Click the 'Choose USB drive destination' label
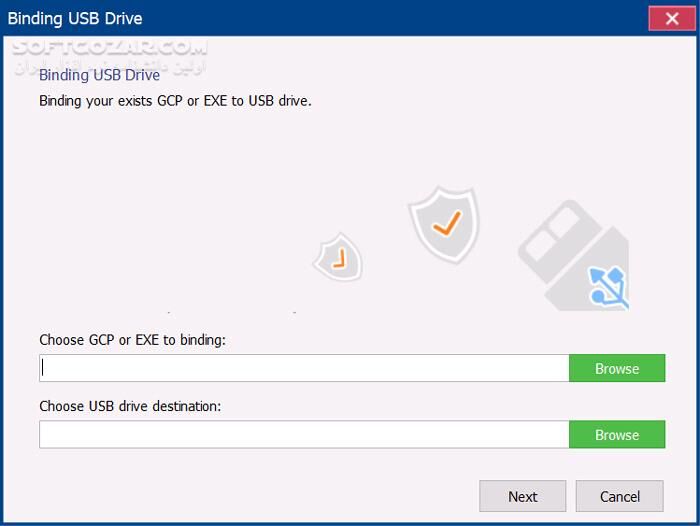Image resolution: width=700 pixels, height=526 pixels. coord(130,406)
